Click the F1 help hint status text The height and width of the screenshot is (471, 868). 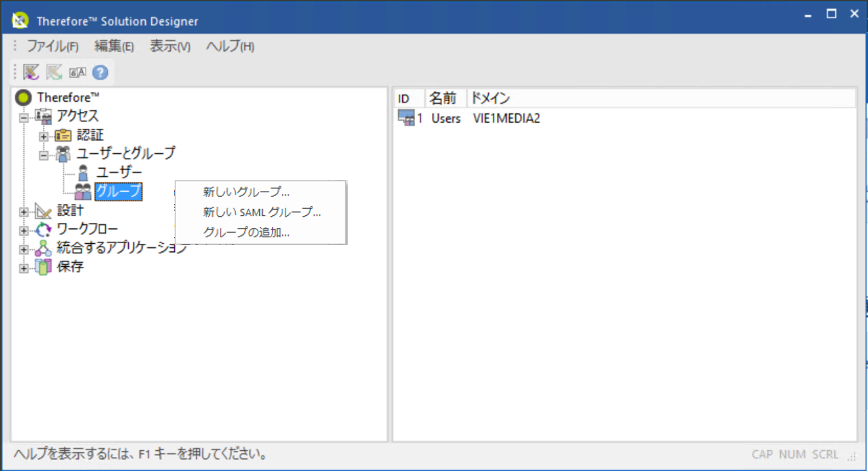tap(141, 454)
